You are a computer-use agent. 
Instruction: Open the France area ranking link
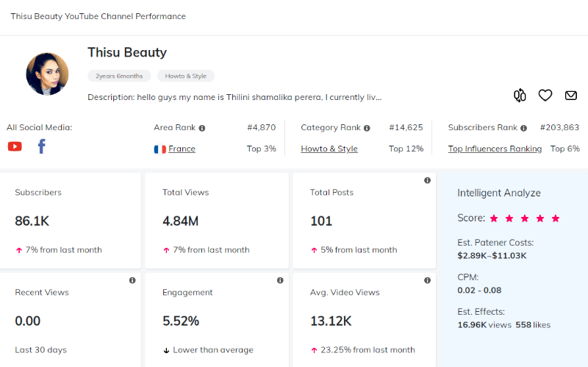click(181, 149)
